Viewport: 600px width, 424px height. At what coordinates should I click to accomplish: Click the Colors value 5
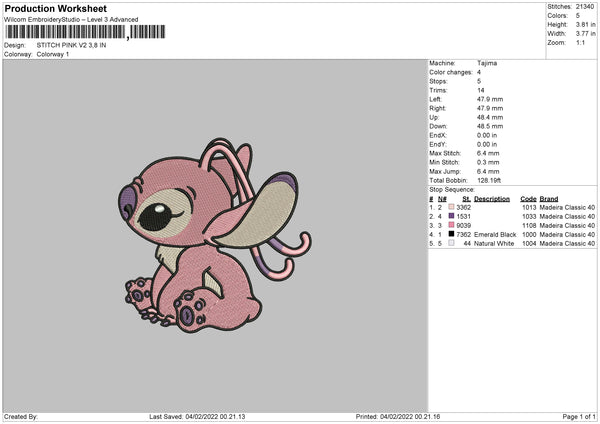pos(578,16)
